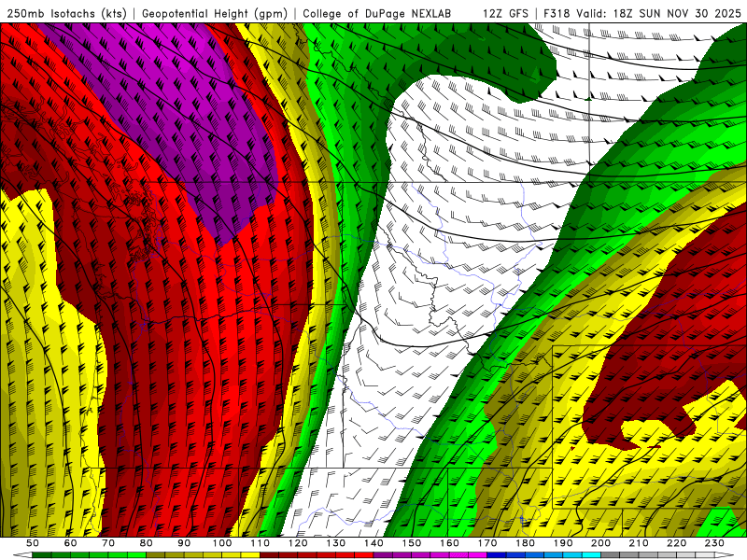Click the gray band of the isotach colorbar
Image resolution: width=747 pixels, height=560 pixels.
(657, 555)
